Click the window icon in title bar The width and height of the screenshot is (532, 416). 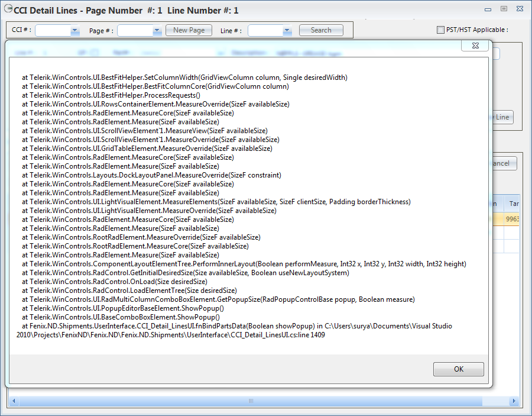point(8,9)
